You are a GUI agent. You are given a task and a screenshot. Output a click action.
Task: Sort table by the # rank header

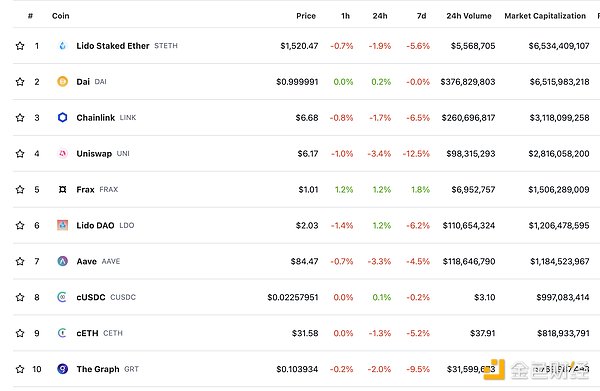(x=30, y=16)
